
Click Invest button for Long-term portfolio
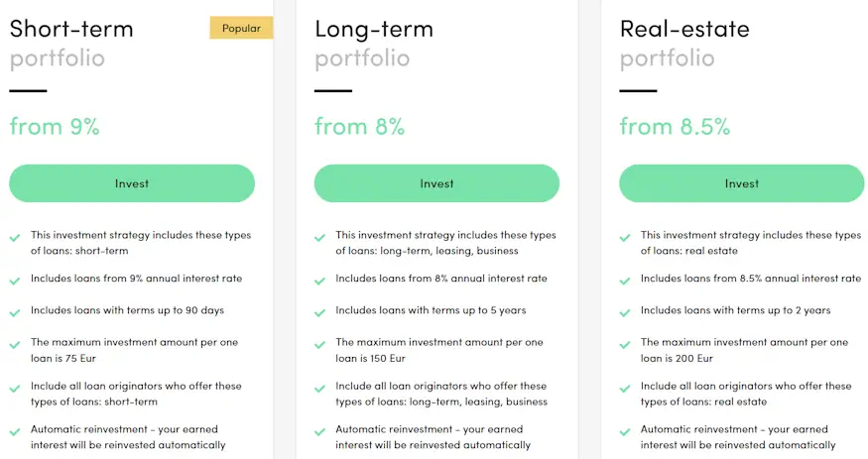click(x=436, y=183)
